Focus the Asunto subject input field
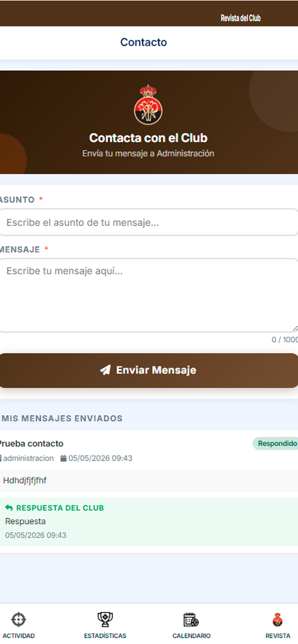This screenshot has width=298, height=644. click(x=149, y=222)
